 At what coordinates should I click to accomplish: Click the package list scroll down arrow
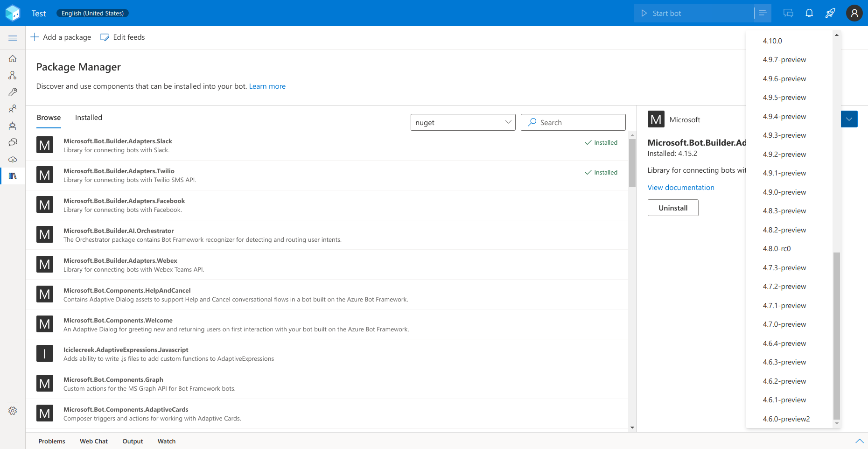[x=632, y=428]
